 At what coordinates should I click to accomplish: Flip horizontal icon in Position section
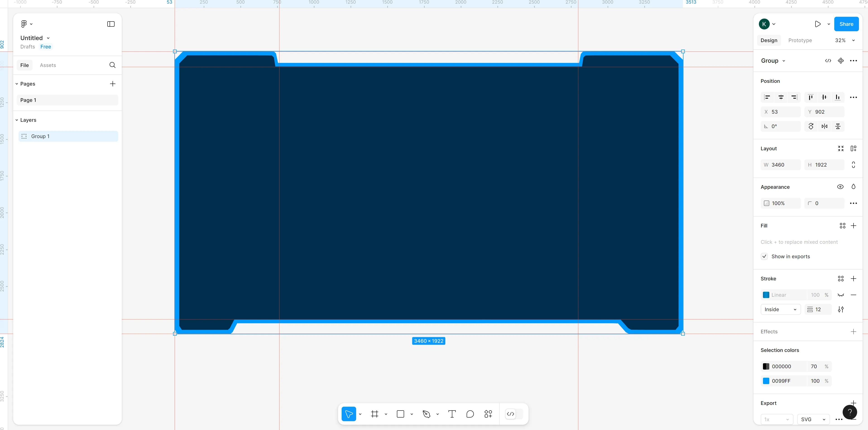pos(824,126)
